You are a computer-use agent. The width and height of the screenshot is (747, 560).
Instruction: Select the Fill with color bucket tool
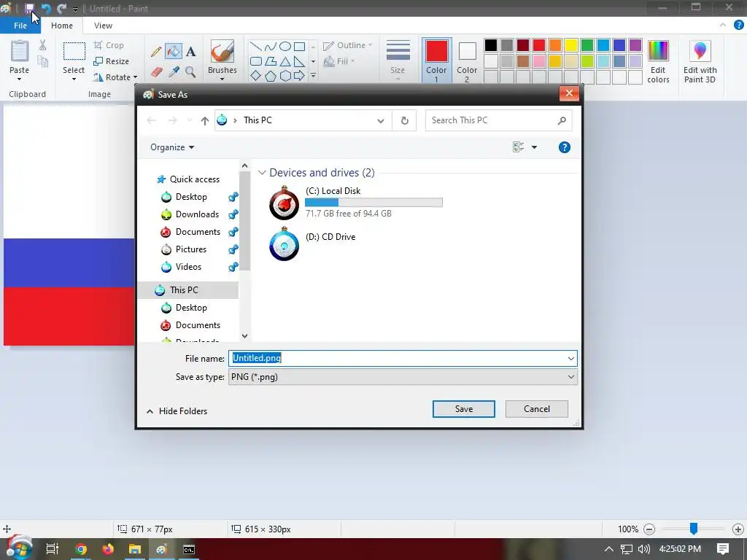(x=174, y=52)
